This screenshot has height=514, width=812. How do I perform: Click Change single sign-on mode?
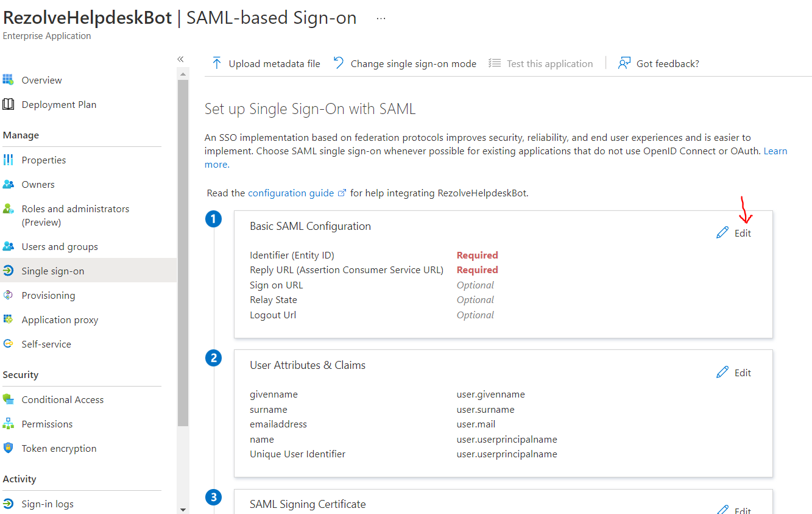[x=405, y=63]
